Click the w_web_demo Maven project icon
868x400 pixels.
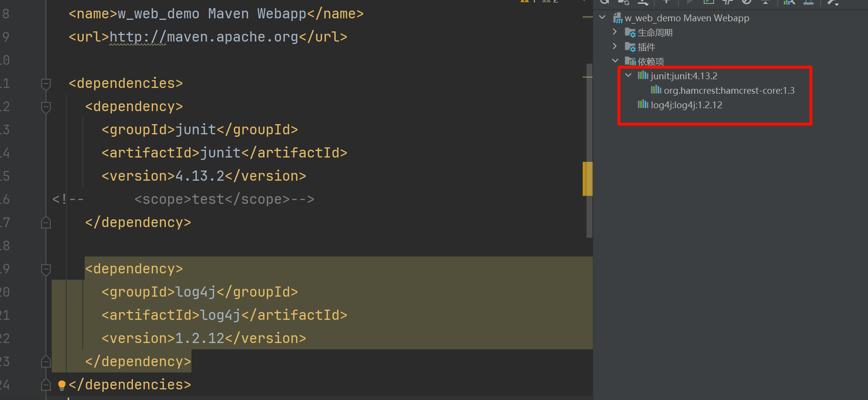click(x=618, y=18)
